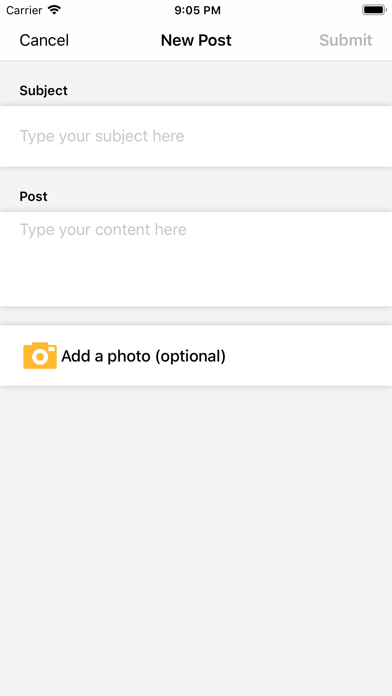The image size is (392, 696).
Task: Tap gray gap between Post box and photo row
Action: pos(196,316)
